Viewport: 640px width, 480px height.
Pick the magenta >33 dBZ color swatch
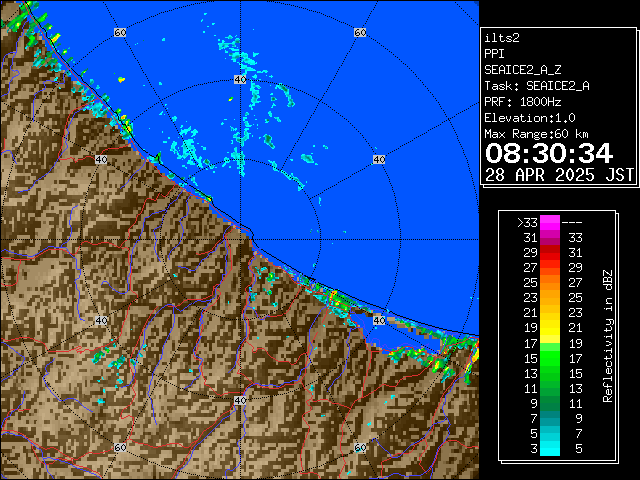click(550, 223)
